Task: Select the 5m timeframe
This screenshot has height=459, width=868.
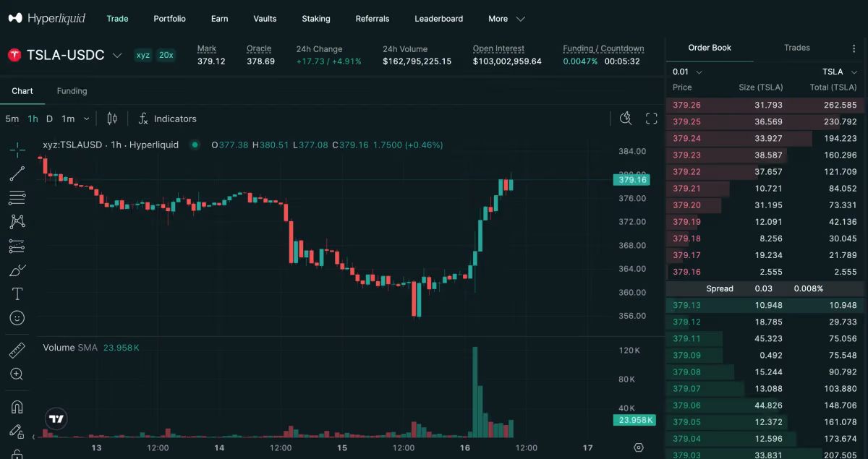Action: tap(12, 119)
